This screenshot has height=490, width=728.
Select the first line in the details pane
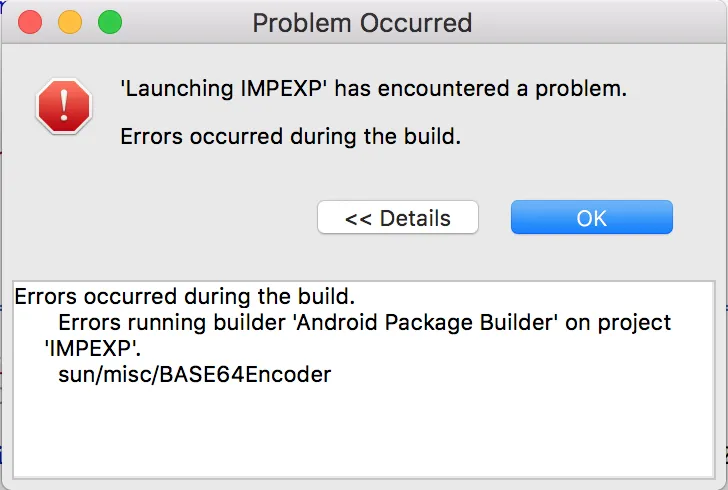pyautogui.click(x=185, y=297)
